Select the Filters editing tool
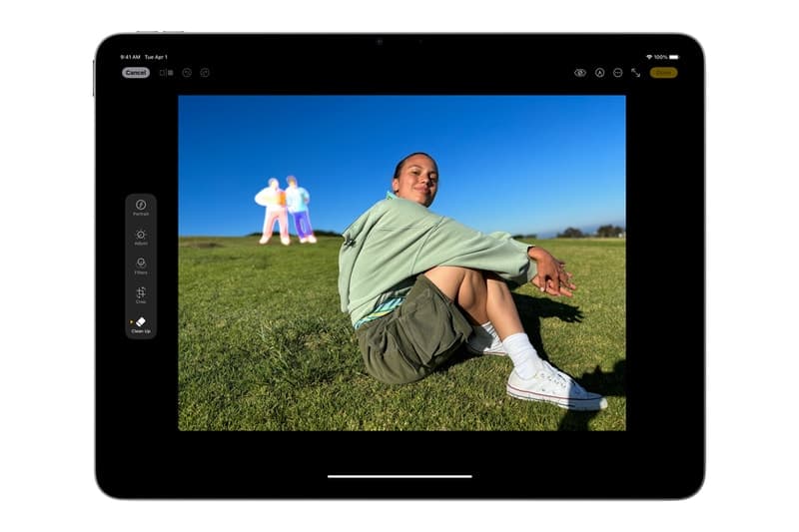This screenshot has height=532, width=799. pyautogui.click(x=141, y=266)
